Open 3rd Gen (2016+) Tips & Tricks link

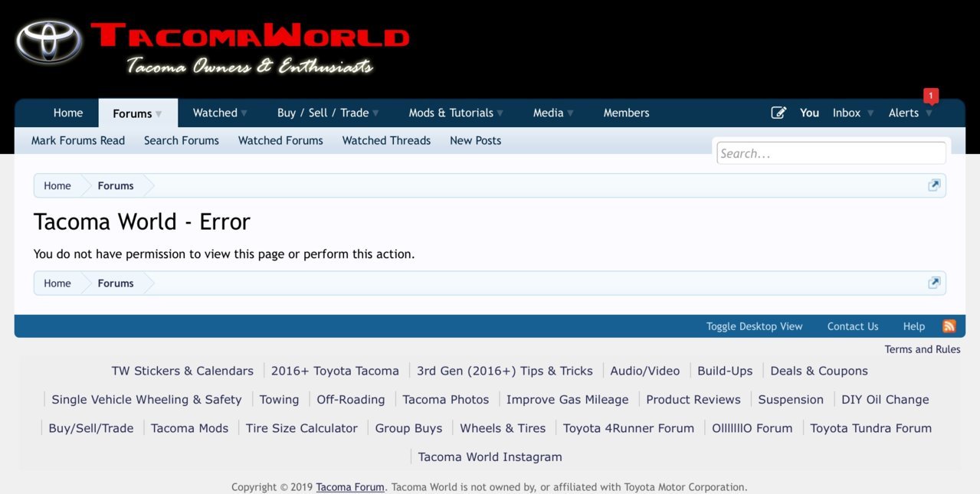[505, 371]
